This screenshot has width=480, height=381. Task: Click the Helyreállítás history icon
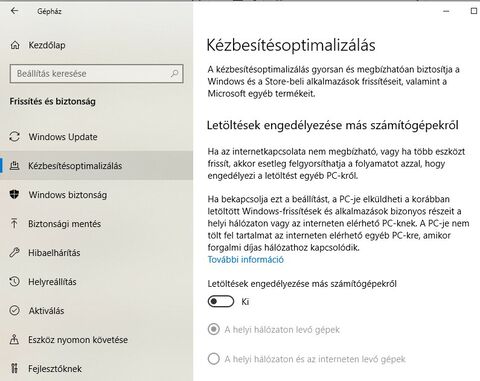(x=14, y=281)
